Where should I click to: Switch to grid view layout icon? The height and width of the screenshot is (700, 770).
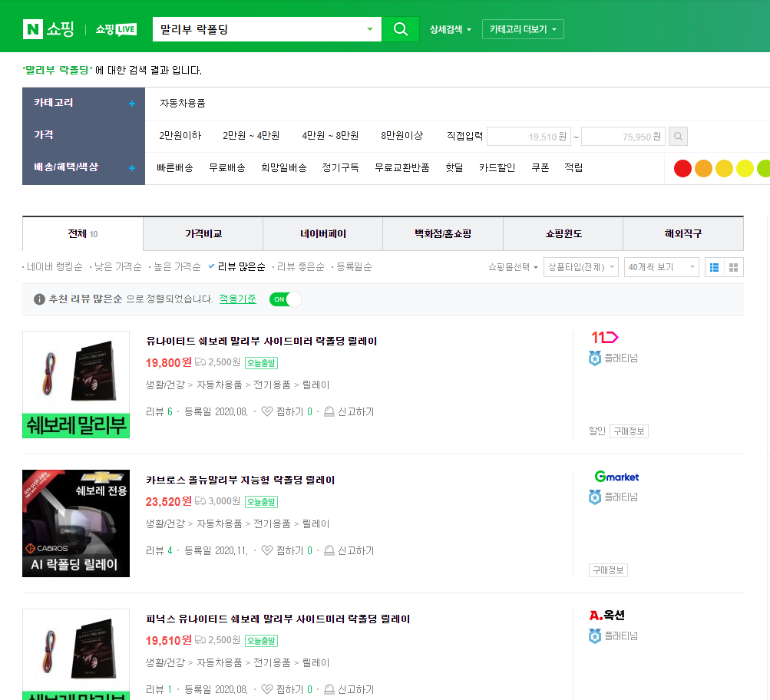point(734,267)
